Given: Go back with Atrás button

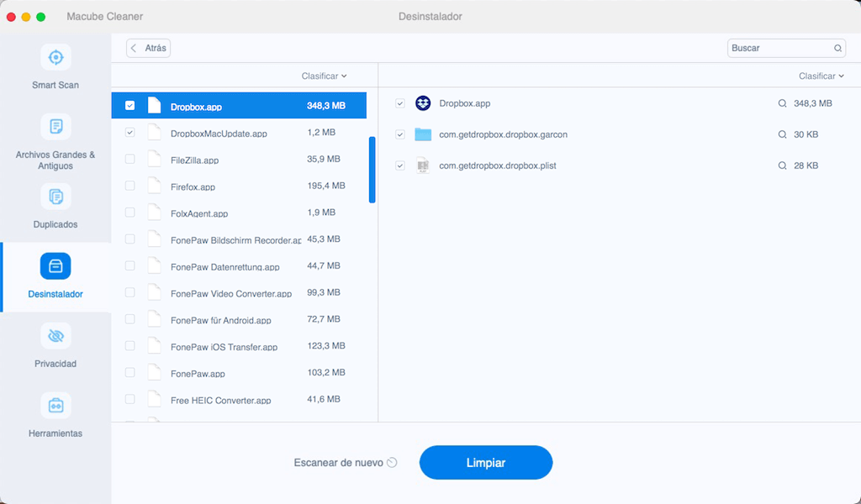Looking at the screenshot, I should pos(148,48).
